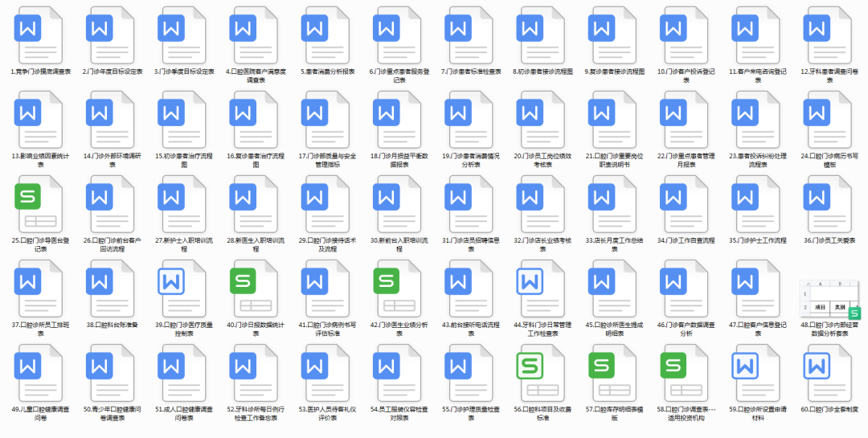
Task: Select outlined Word file 39.口腔门诊医疗质量控制表
Action: pos(184,289)
